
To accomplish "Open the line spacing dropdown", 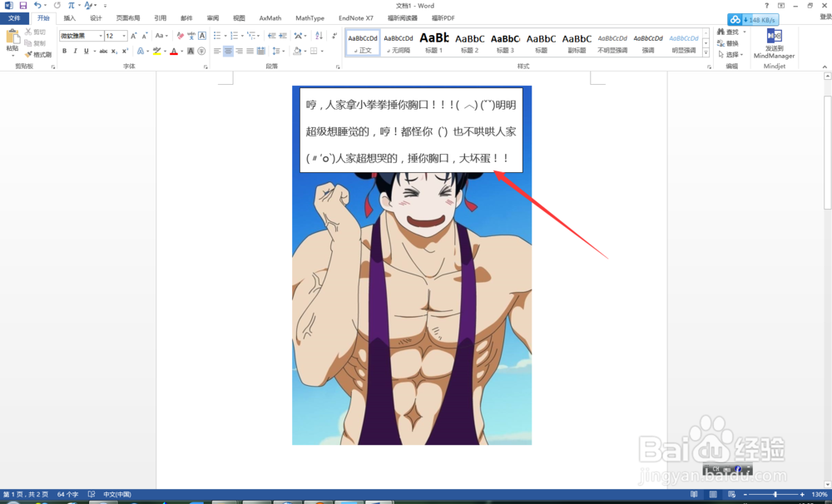I will pyautogui.click(x=277, y=51).
